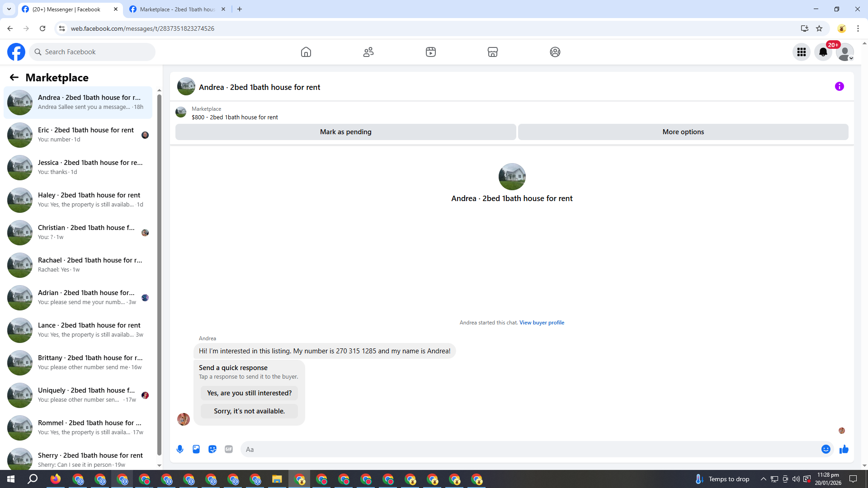The image size is (868, 488).
Task: Open the Friends icon in top navigation
Action: click(x=368, y=52)
